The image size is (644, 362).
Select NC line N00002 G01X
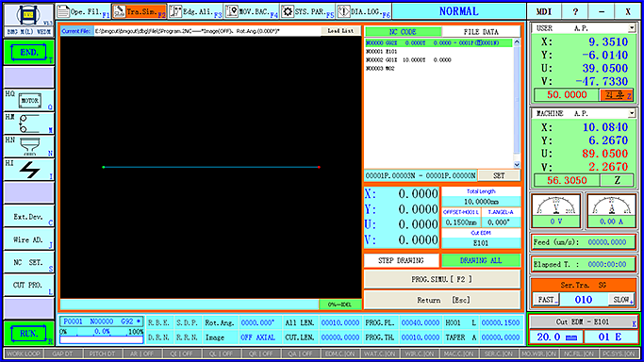click(x=408, y=60)
